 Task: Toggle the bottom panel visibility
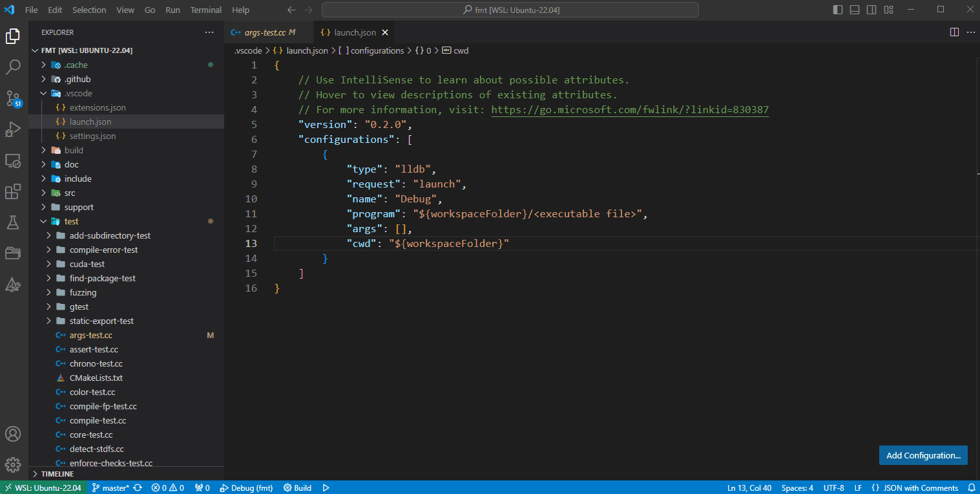point(853,9)
